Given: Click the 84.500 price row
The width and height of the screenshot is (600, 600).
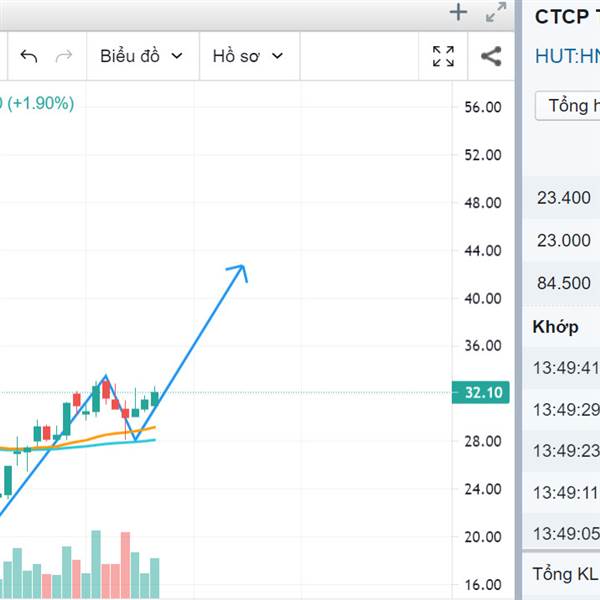Looking at the screenshot, I should click(x=562, y=283).
